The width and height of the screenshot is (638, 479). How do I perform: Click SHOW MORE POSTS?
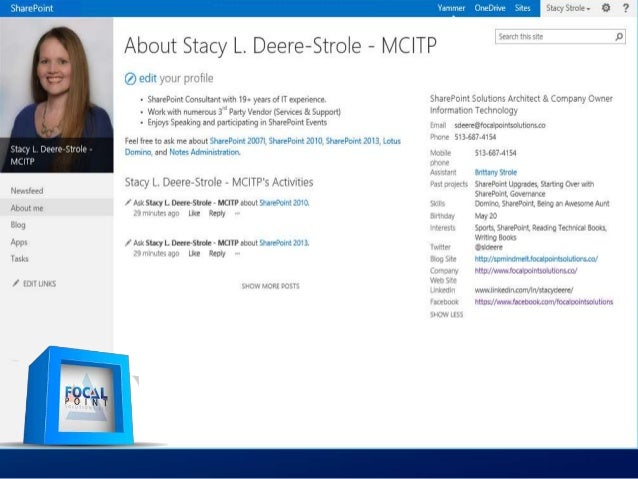coord(270,286)
